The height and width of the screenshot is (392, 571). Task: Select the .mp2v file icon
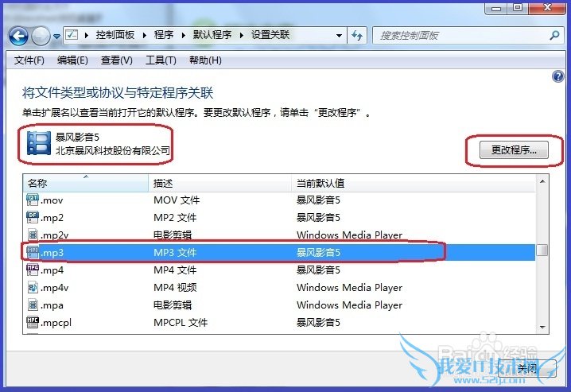[33, 235]
